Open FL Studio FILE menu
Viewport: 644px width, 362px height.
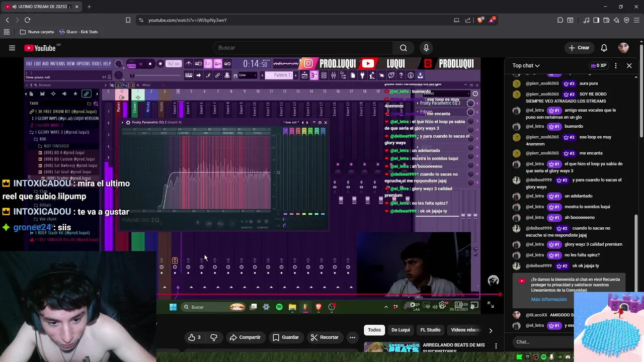tap(29, 64)
